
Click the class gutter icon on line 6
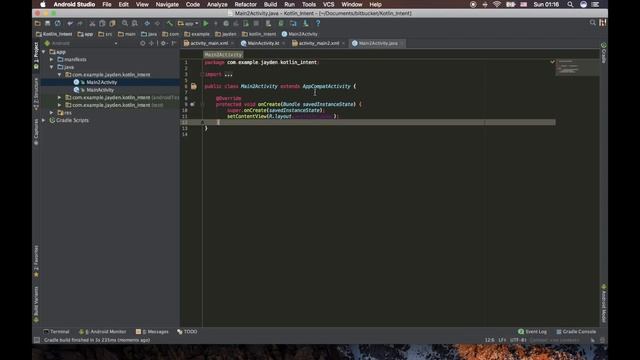pyautogui.click(x=193, y=86)
